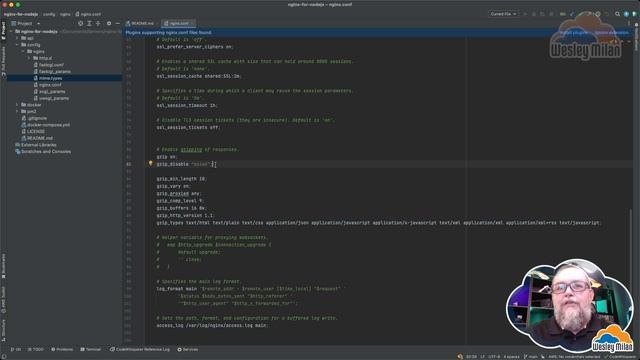Click the access_log line in editor

coord(212,326)
